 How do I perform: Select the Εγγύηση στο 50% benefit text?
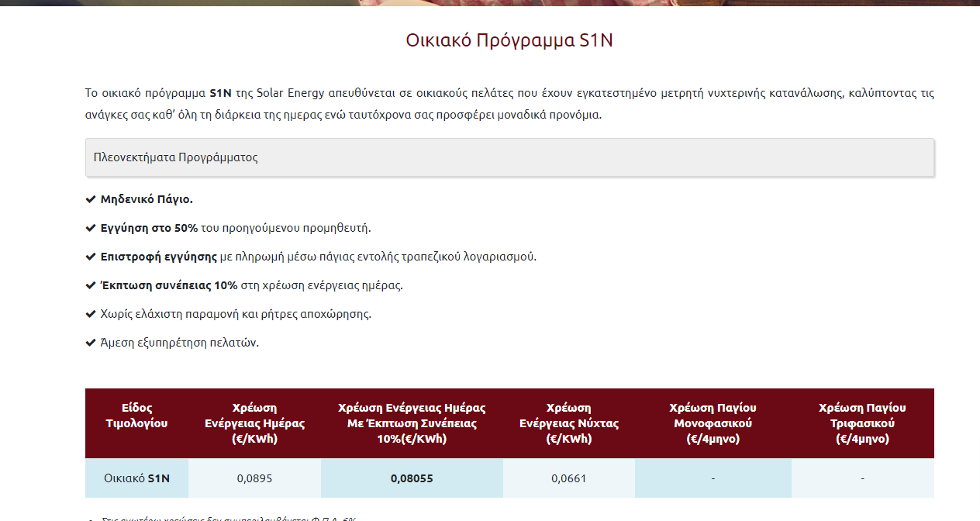(236, 228)
